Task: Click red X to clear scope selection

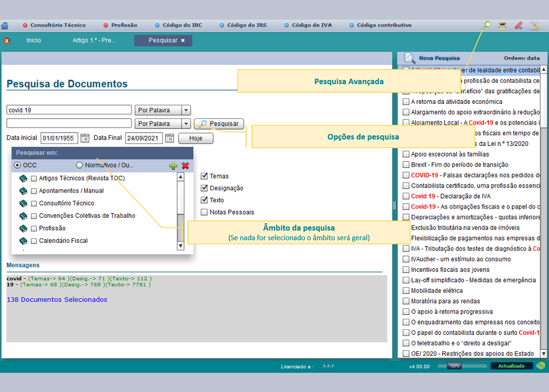Action: [185, 166]
